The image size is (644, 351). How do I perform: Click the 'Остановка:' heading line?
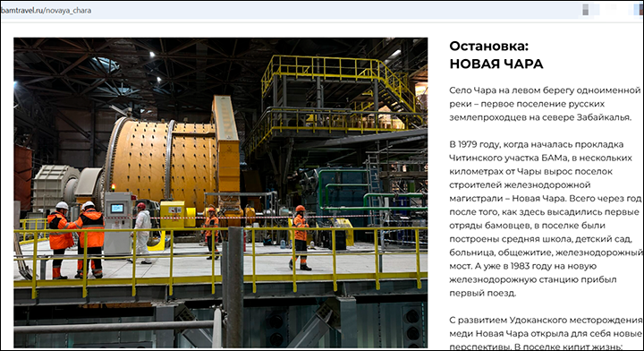point(488,46)
